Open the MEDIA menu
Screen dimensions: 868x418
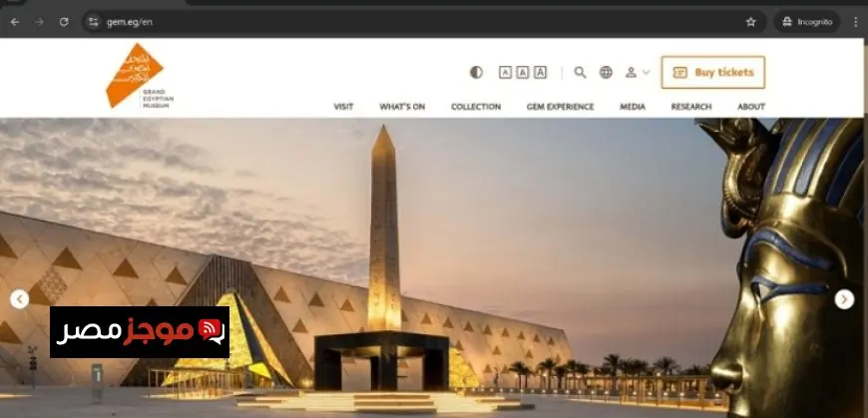[x=633, y=107]
